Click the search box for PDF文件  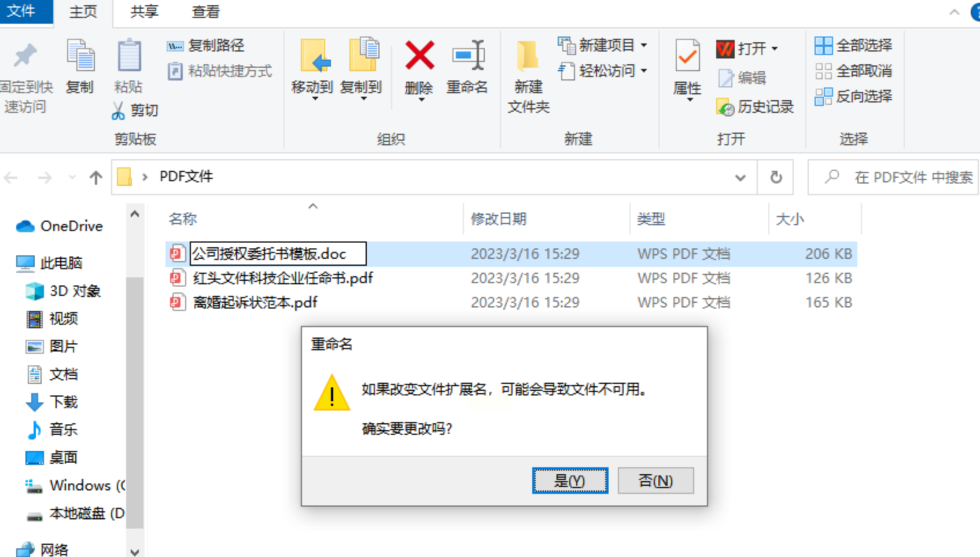coord(894,177)
